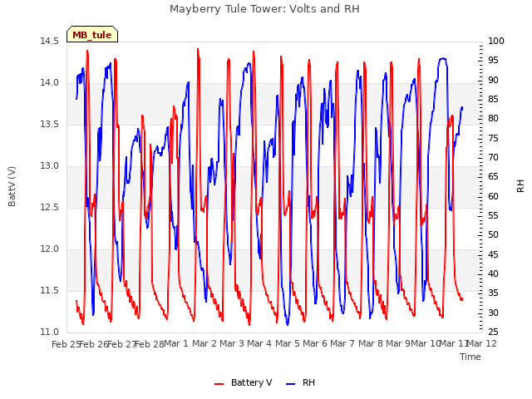
Task: Click the tallest Battery V peak near Mar 2
Action: [198, 50]
